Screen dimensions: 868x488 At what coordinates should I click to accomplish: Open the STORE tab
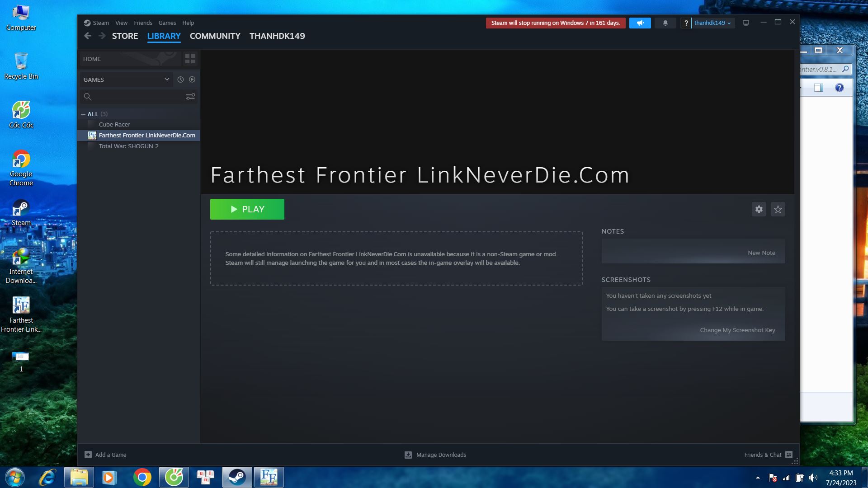[125, 35]
